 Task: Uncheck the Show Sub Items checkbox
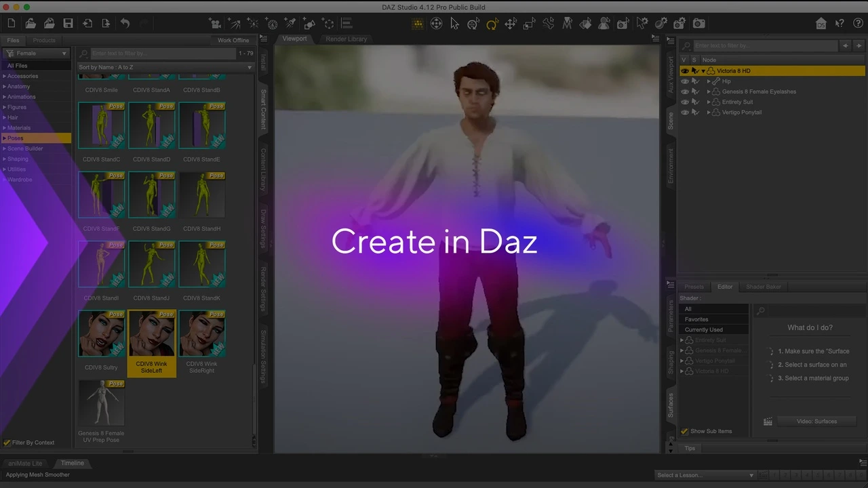coord(684,431)
